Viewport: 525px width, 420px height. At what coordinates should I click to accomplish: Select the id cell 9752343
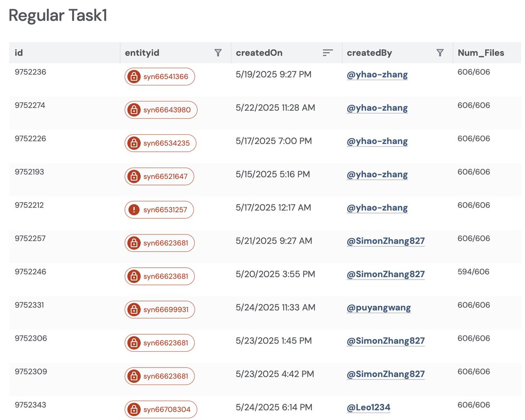(x=30, y=404)
